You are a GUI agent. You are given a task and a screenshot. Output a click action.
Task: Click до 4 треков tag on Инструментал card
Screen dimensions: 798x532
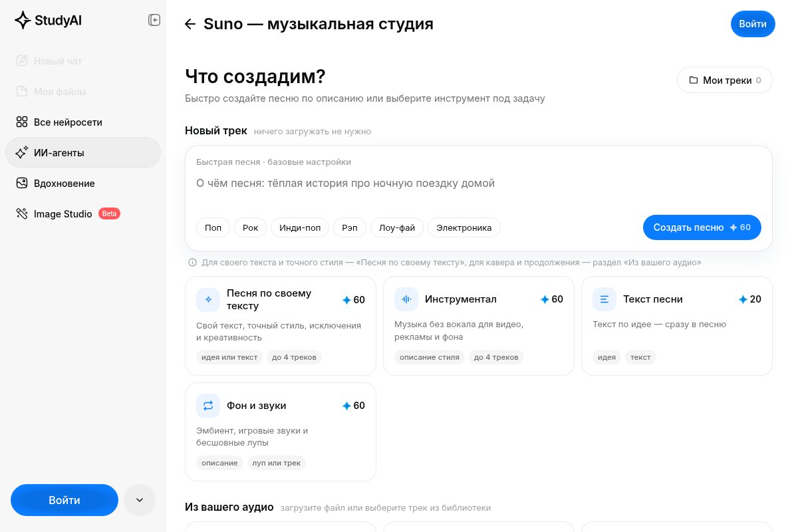(x=496, y=357)
